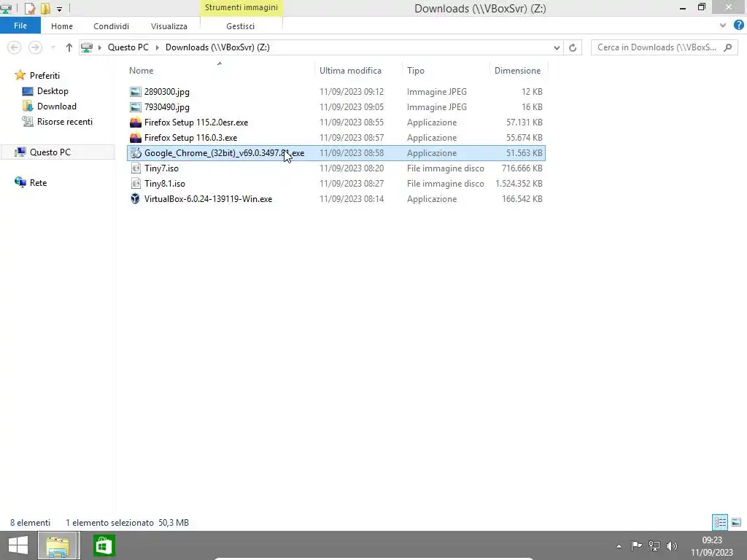Image resolution: width=747 pixels, height=560 pixels.
Task: Open the network tray icon
Action: pyautogui.click(x=654, y=545)
